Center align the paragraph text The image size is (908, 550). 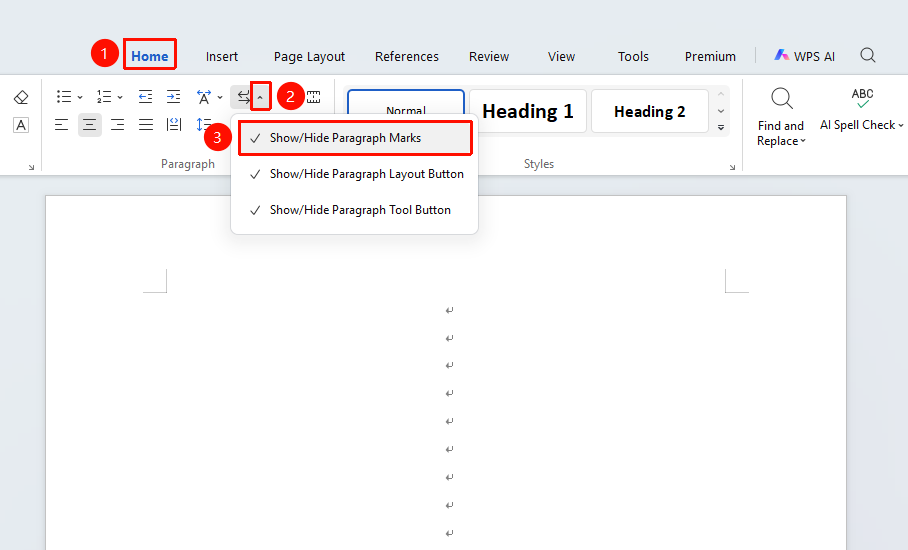(x=90, y=124)
